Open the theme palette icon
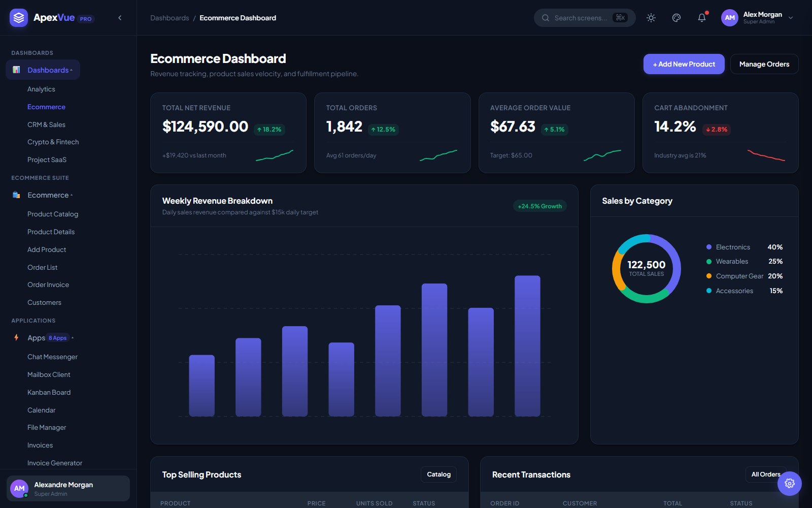 coord(676,18)
